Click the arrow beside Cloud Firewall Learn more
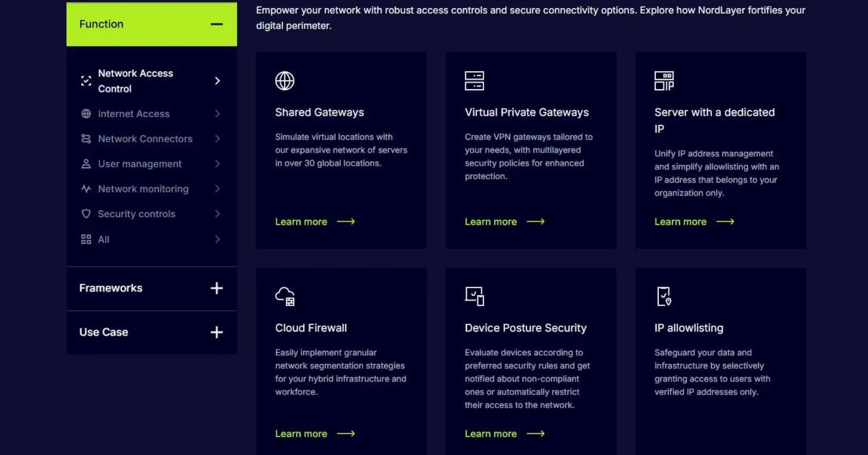868x455 pixels. pyautogui.click(x=346, y=434)
